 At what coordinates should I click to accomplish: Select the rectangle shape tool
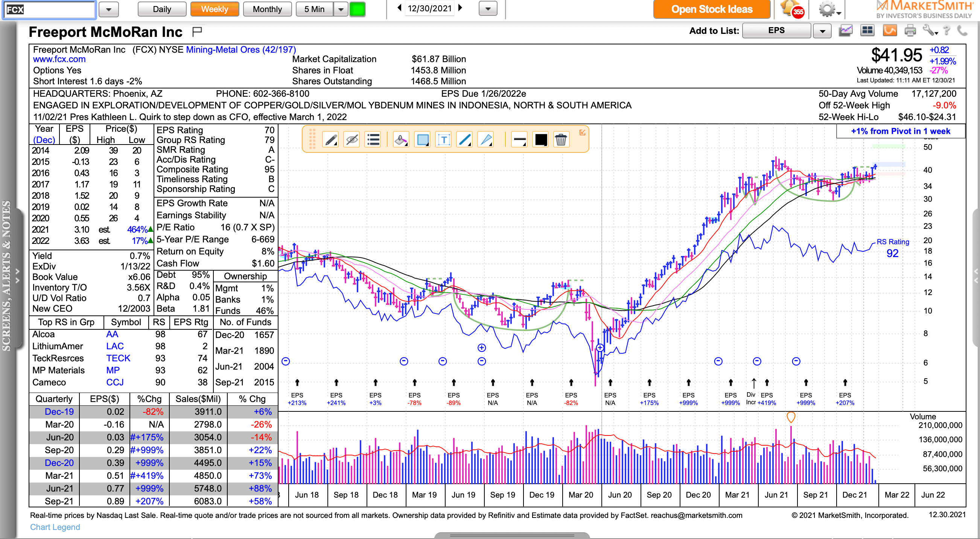pos(423,140)
